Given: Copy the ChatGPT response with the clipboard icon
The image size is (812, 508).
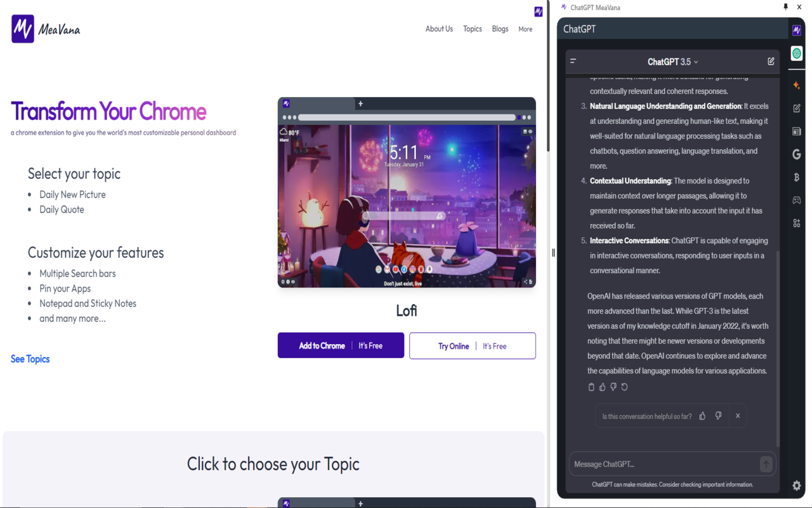Looking at the screenshot, I should point(591,387).
